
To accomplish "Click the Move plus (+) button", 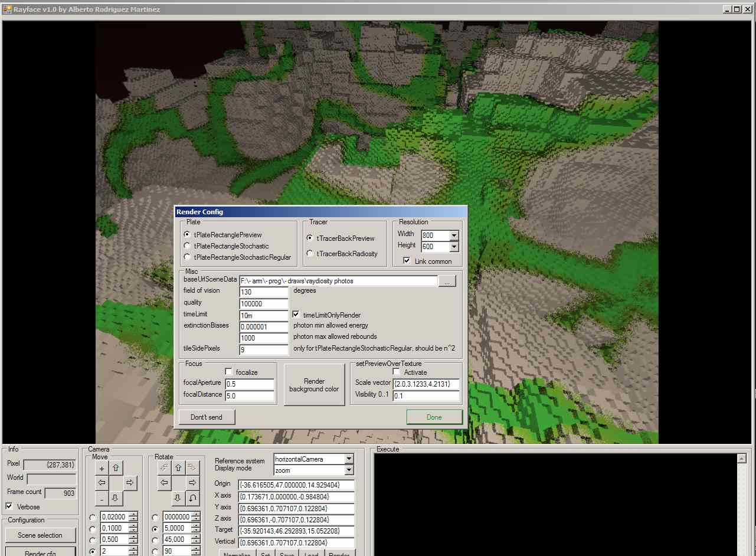I will pos(102,469).
